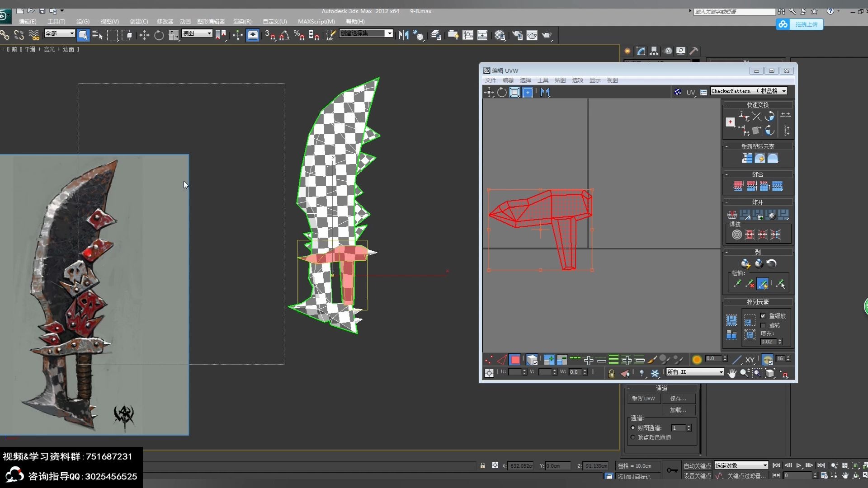Click Straighten Selection in Reshape Elements rollout
Viewport: 868px width, 488px height.
(747, 158)
